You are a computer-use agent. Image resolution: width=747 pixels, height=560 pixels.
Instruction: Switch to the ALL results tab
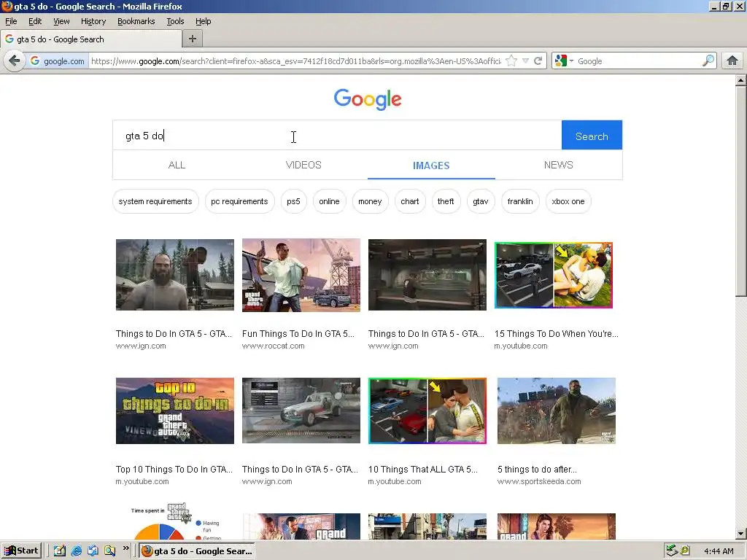point(177,165)
